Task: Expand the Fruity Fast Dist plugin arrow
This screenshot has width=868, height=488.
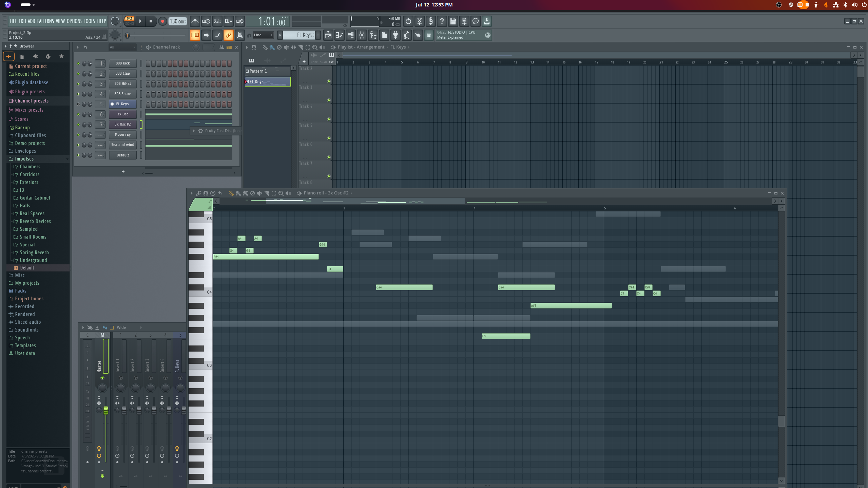Action: tap(194, 131)
